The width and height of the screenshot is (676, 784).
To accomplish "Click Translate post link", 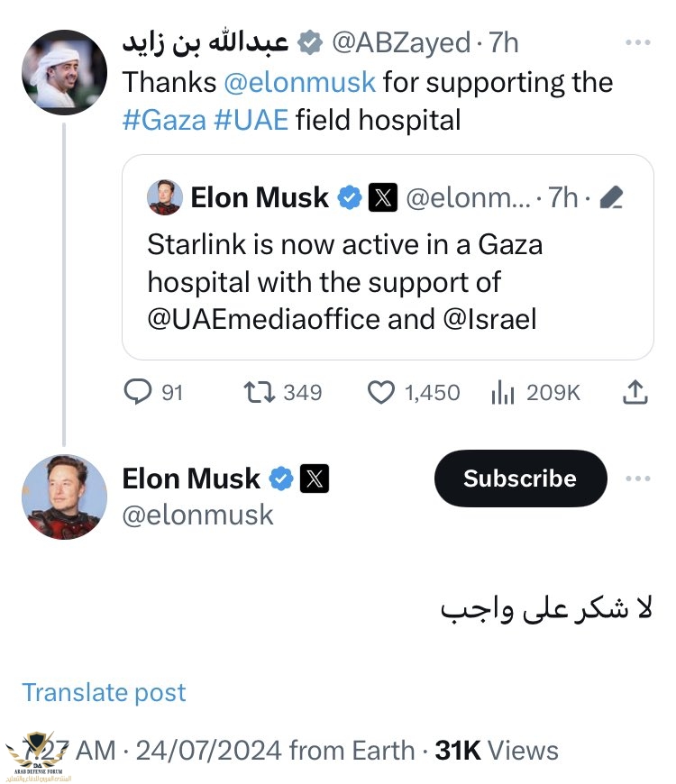I will point(104,692).
